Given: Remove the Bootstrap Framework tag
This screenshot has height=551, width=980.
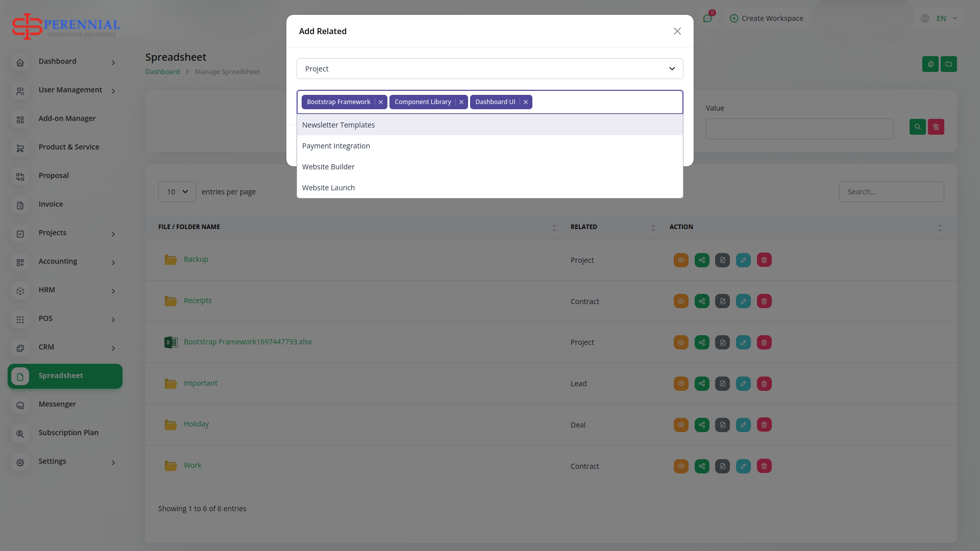Looking at the screenshot, I should point(380,102).
